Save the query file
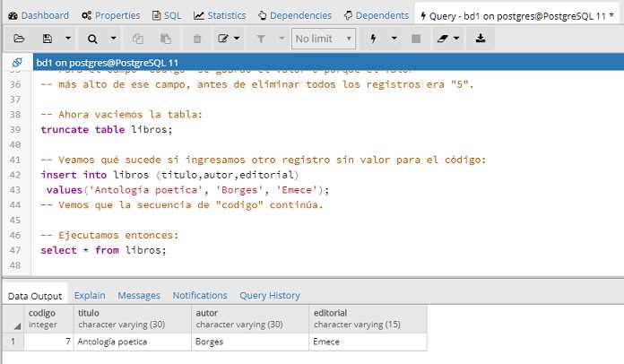This screenshot has height=364, width=624. [x=47, y=39]
